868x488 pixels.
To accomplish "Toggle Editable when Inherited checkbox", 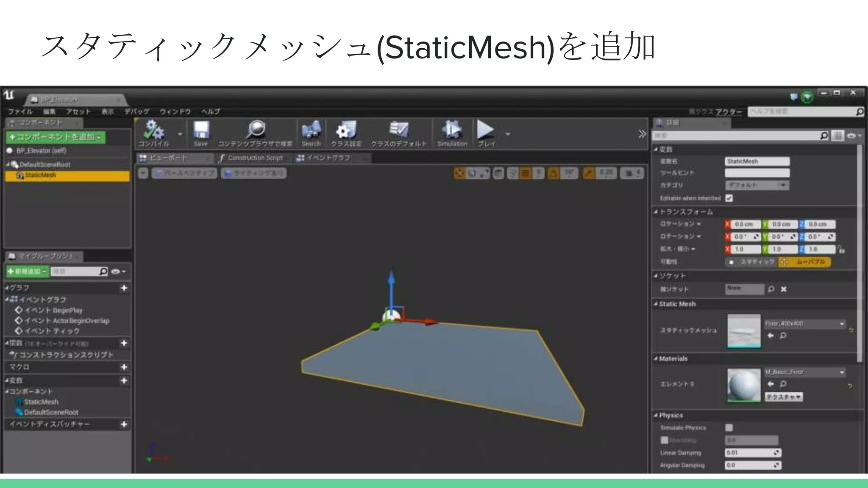I will pyautogui.click(x=729, y=198).
